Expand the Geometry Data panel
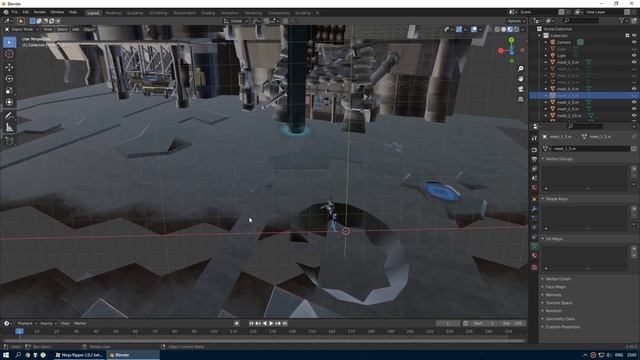Viewport: 640px width, 360px height. pos(560,319)
